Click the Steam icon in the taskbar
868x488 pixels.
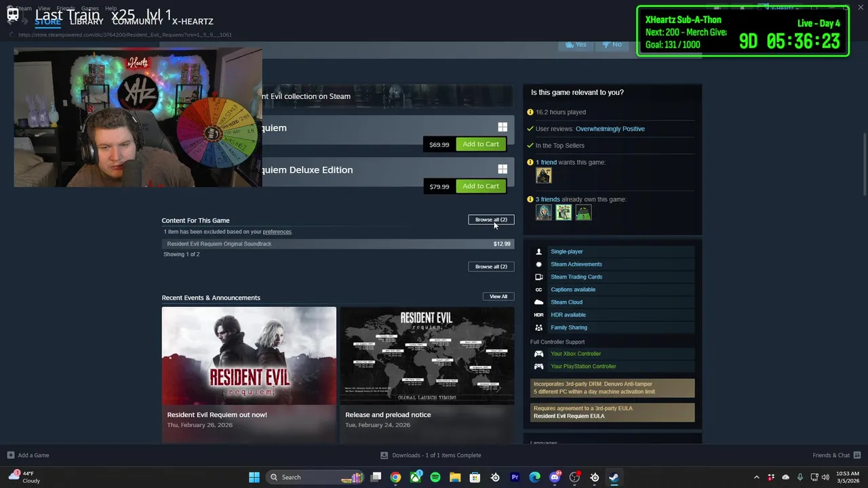click(614, 477)
